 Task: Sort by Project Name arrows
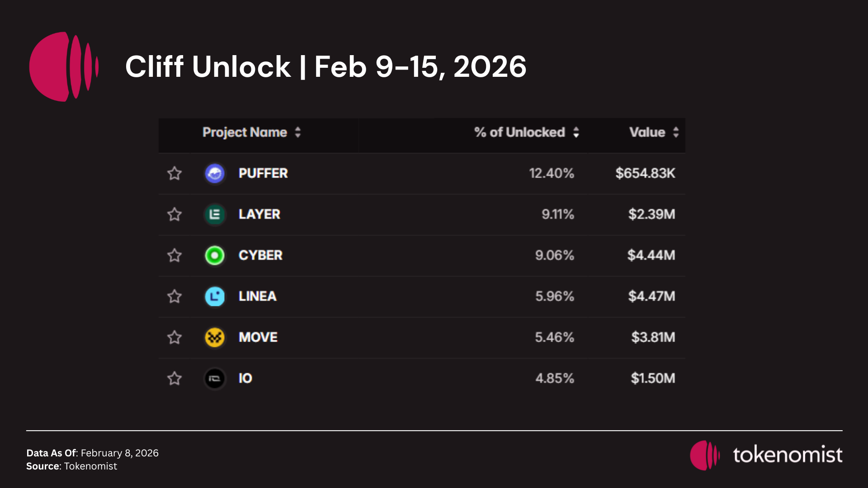(297, 132)
